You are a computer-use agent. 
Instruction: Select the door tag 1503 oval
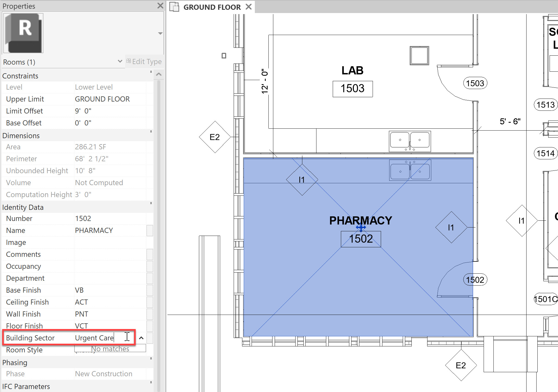pos(475,83)
